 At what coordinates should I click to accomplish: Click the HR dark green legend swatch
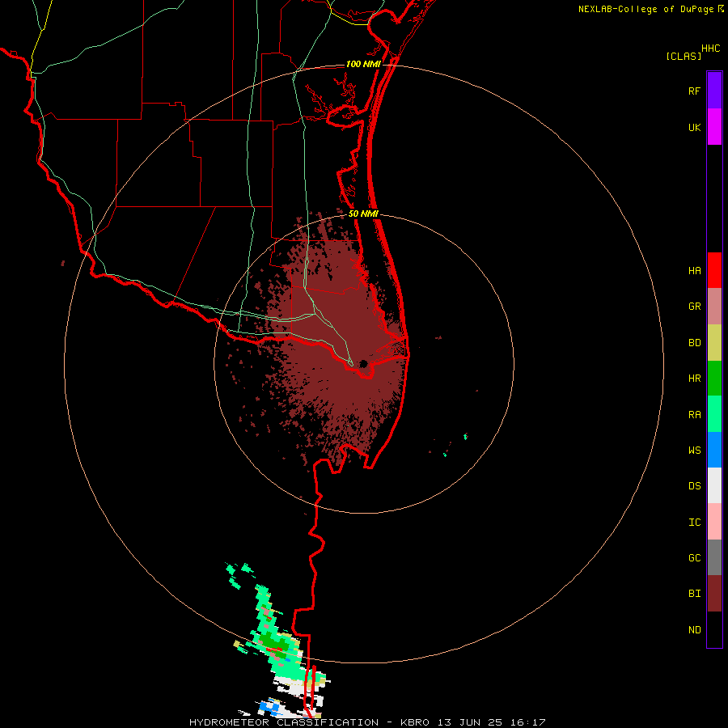click(714, 379)
